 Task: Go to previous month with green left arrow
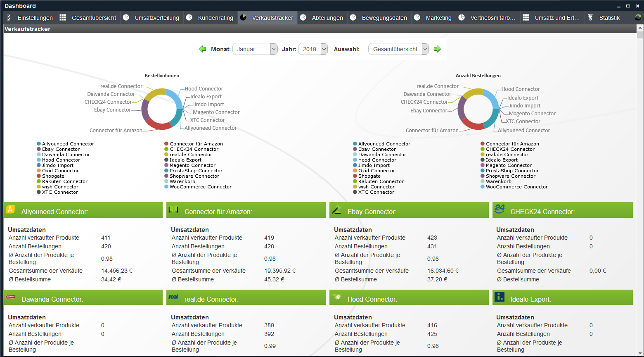click(x=203, y=49)
